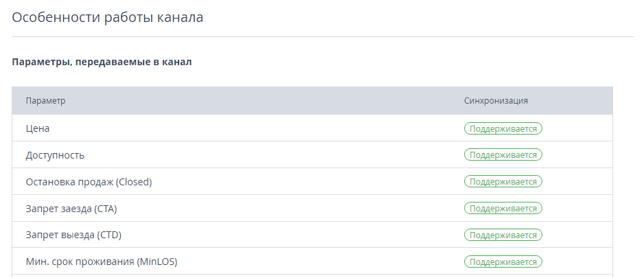The width and height of the screenshot is (644, 278).
Task: Click the "Запрет заезда (CTA)" label
Action: click(x=71, y=209)
